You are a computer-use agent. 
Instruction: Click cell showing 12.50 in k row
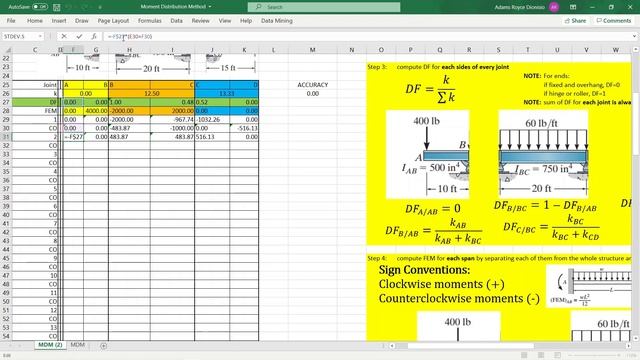click(151, 93)
